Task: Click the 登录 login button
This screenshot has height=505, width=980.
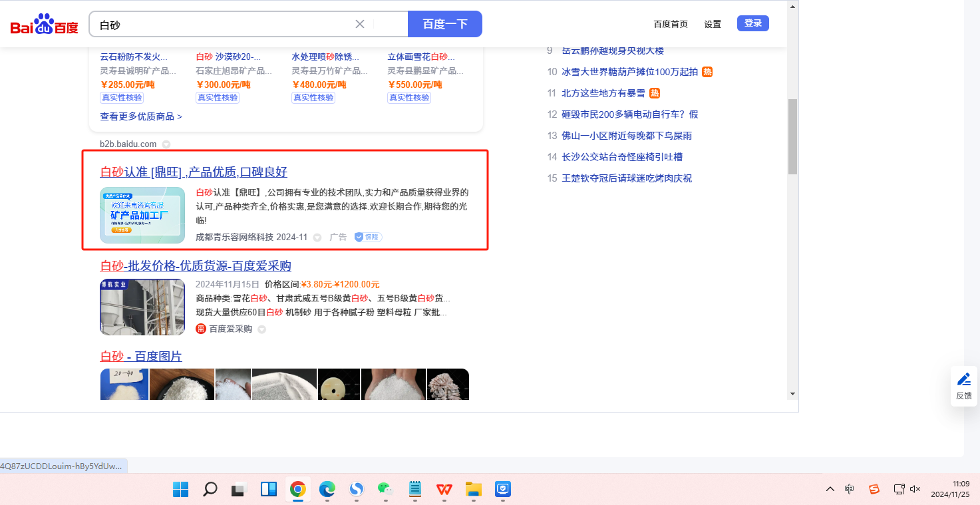Action: click(752, 23)
